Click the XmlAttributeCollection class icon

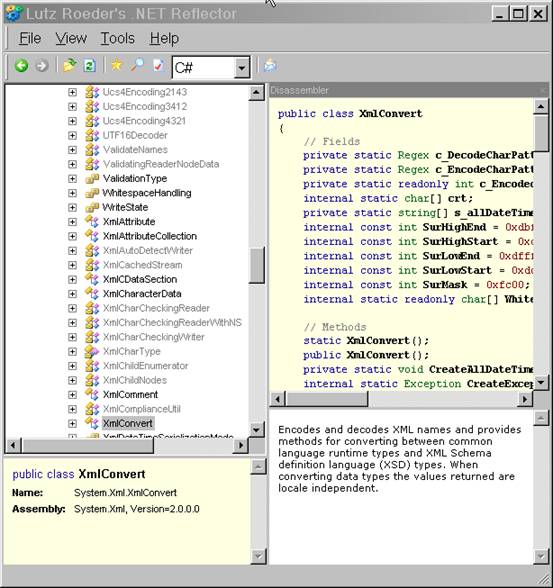92,236
